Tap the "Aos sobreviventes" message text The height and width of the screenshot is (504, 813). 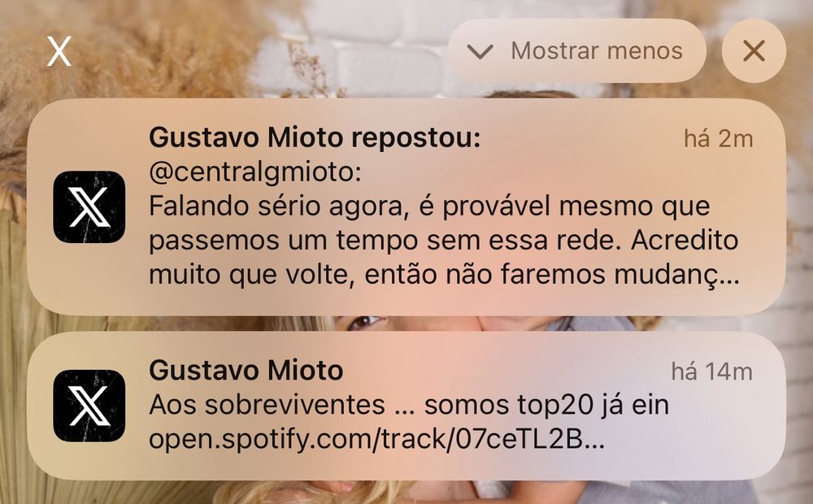[267, 405]
